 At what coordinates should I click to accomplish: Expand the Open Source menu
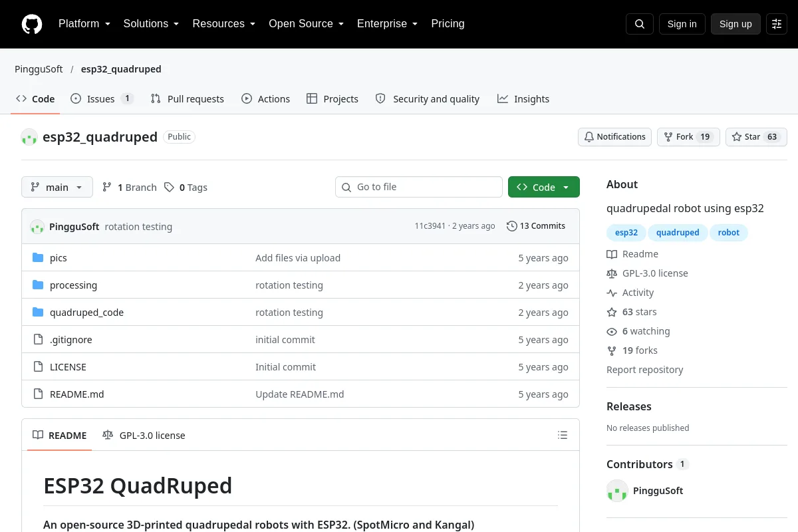click(307, 24)
